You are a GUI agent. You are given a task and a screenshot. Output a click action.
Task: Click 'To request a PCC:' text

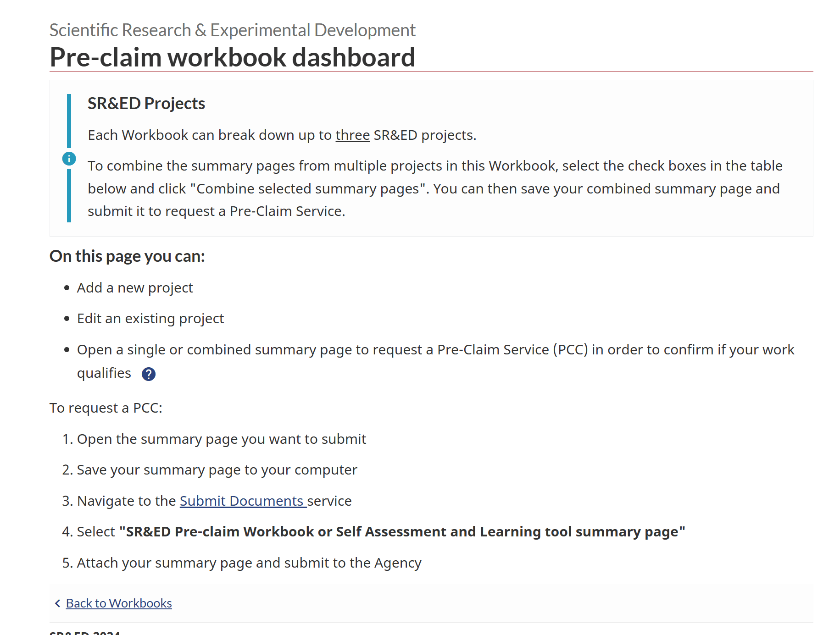coord(106,408)
